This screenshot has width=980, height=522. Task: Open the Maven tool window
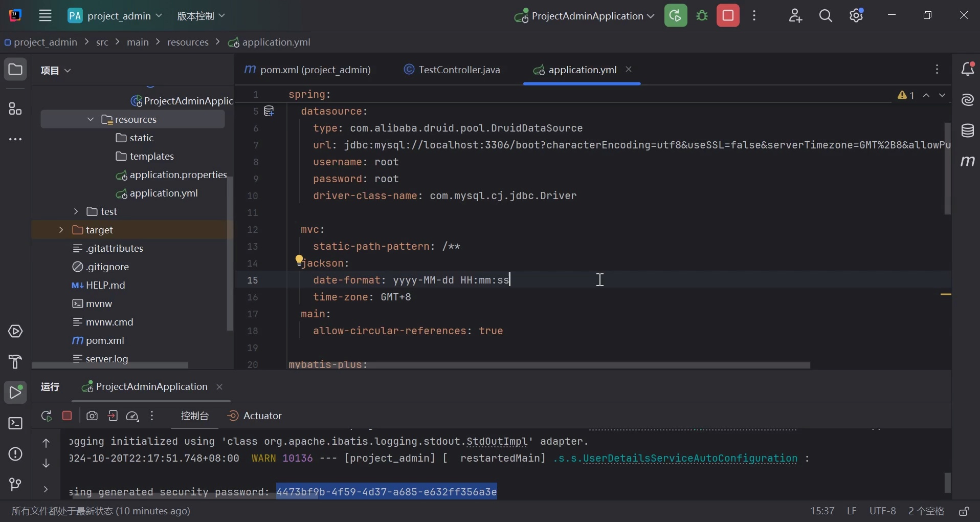(x=968, y=162)
